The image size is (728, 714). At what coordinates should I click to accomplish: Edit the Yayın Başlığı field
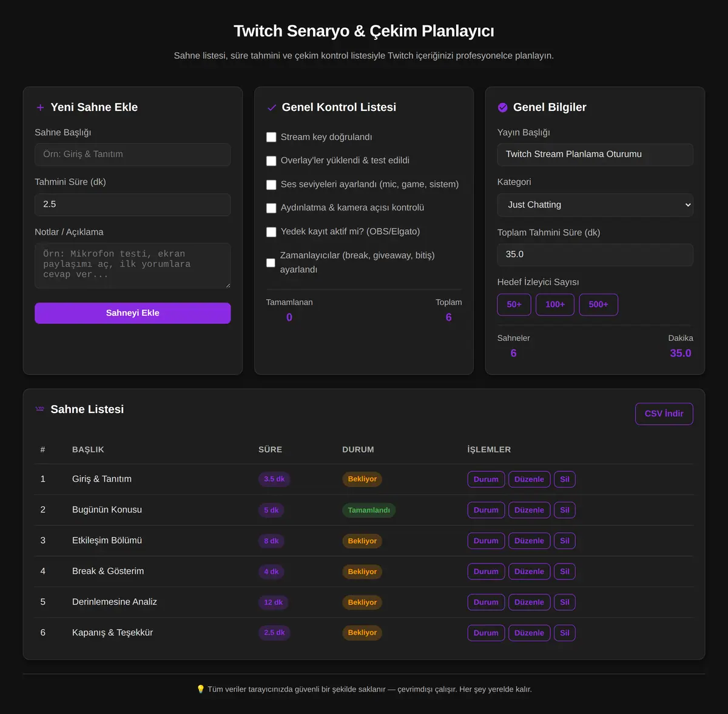(595, 155)
